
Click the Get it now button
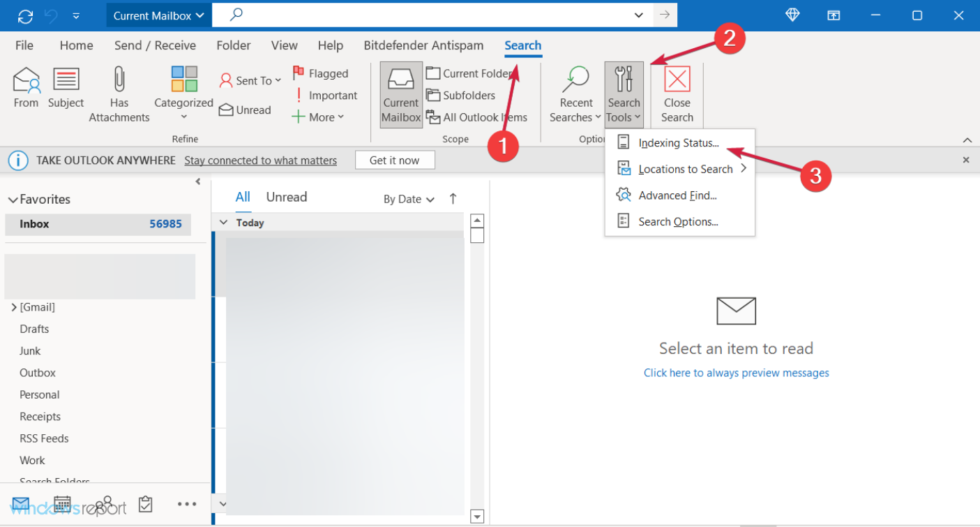[395, 160]
